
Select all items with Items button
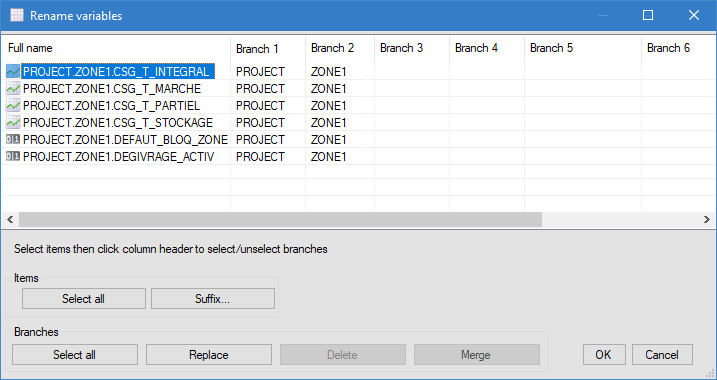[x=84, y=299]
